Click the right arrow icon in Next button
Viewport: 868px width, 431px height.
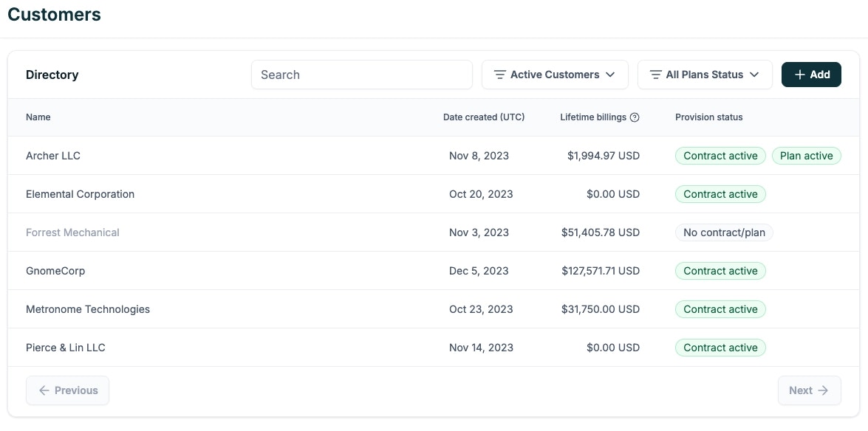821,390
